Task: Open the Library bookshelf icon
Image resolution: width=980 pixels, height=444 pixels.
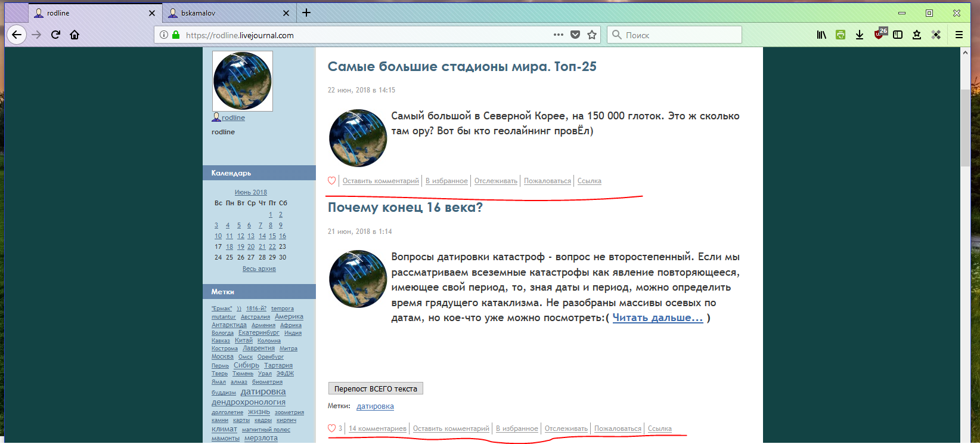Action: tap(821, 35)
